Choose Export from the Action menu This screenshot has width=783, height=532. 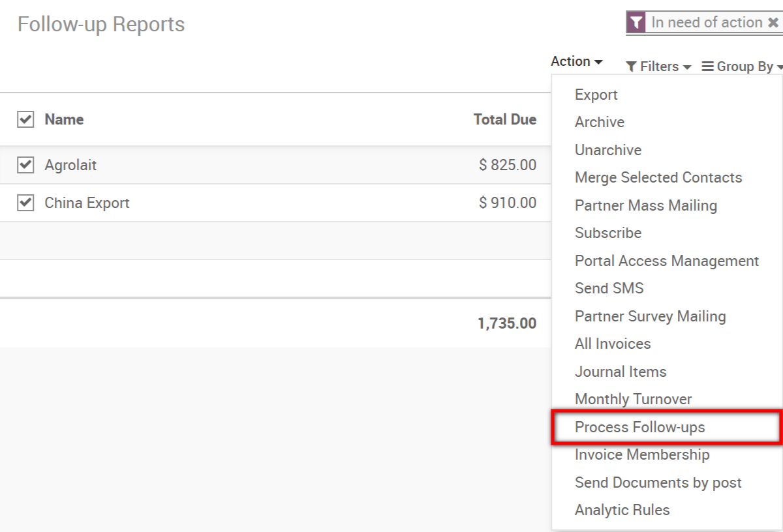click(596, 94)
